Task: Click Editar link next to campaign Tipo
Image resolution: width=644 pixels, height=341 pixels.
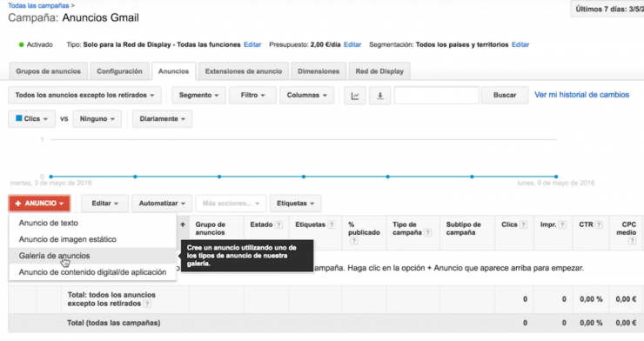Action: pos(252,44)
